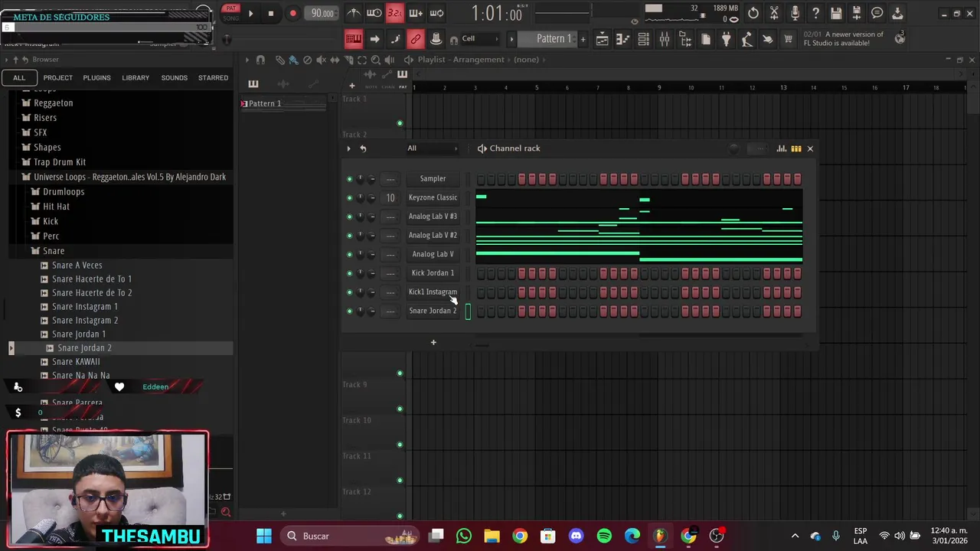Screen dimensions: 980x551
Task: Select the Browser LIBRARY tab
Action: tap(136, 77)
